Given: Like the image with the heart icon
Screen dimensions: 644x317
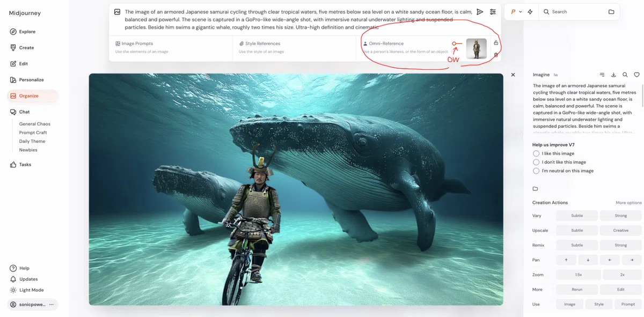Looking at the screenshot, I should click(x=636, y=75).
